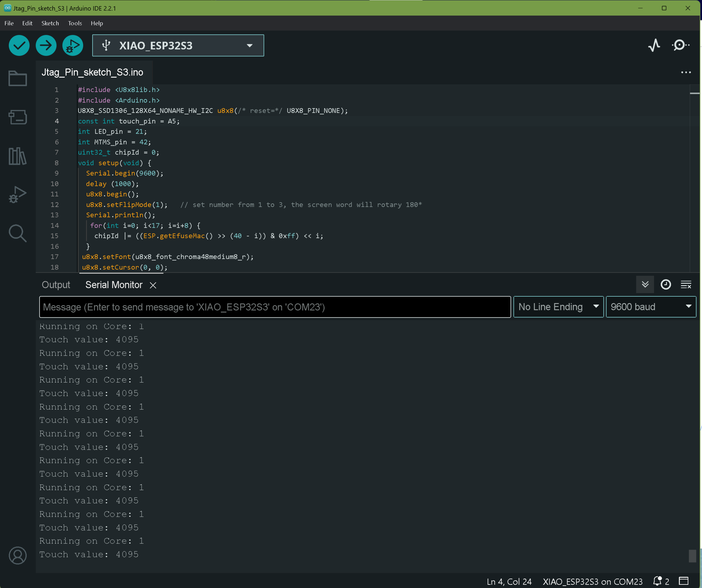Open the Debug panel in sidebar
This screenshot has height=588, width=702.
18,195
